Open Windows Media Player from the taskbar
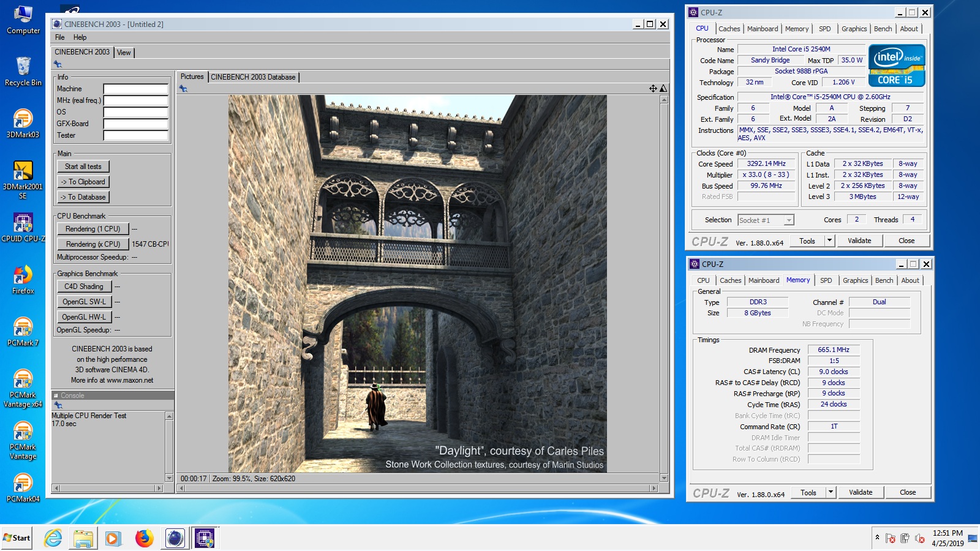This screenshot has height=551, width=980. (x=113, y=538)
